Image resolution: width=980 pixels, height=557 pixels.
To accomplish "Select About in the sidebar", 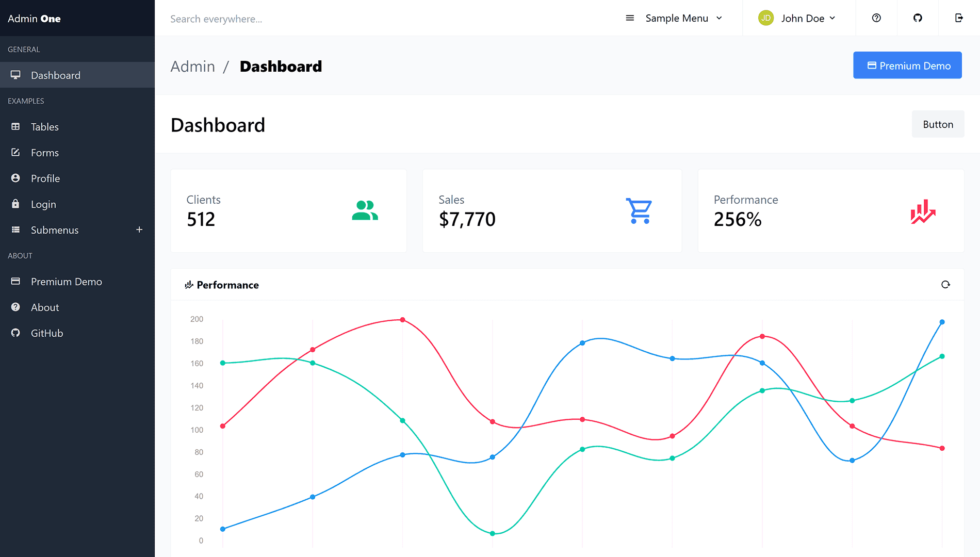I will click(45, 307).
